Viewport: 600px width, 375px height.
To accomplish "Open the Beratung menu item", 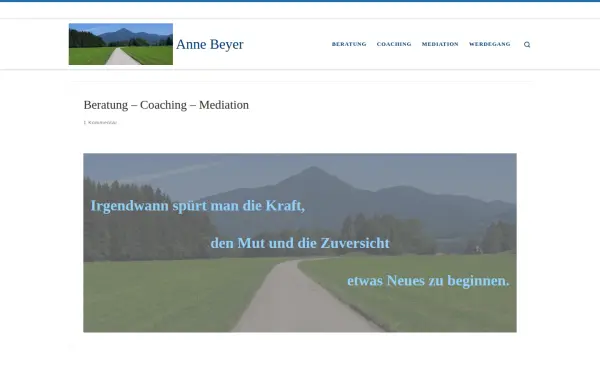I will (349, 44).
